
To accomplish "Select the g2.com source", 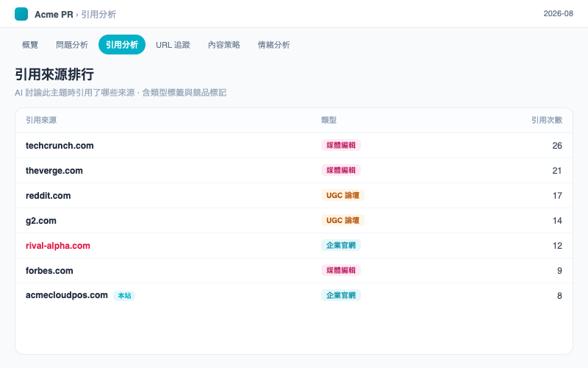I will pos(41,221).
